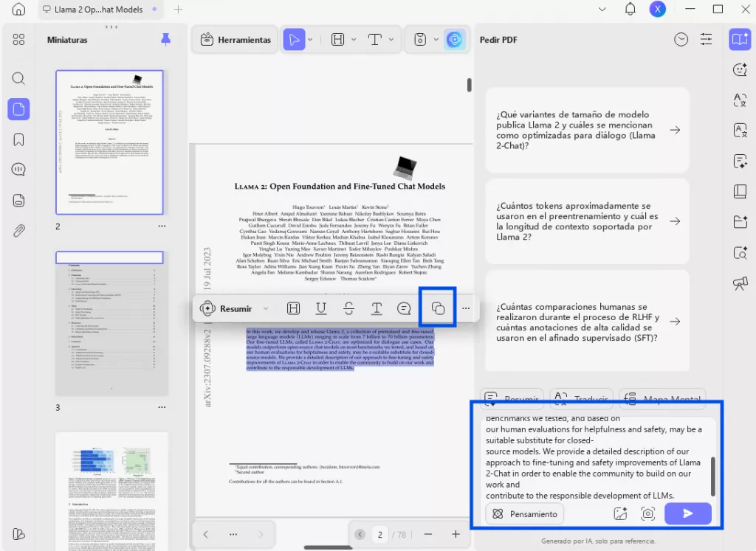Ask the question about RLHF human comparisons
756x551 pixels.
pyautogui.click(x=587, y=322)
